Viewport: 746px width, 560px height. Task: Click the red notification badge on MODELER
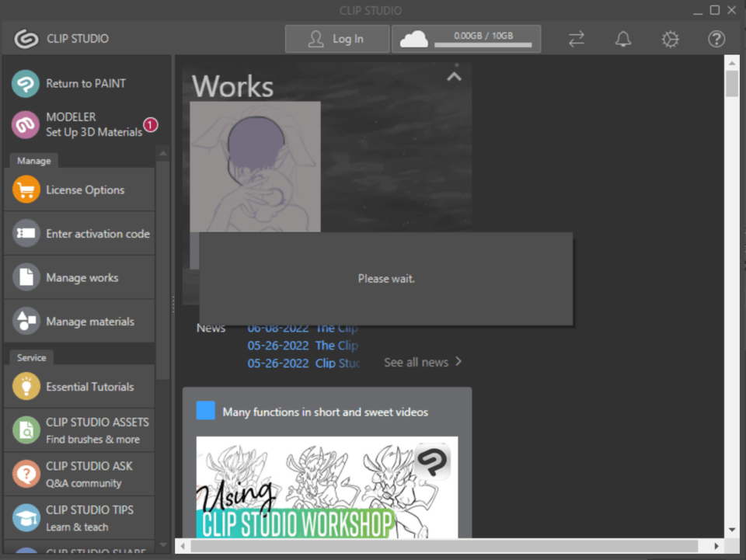click(x=151, y=125)
